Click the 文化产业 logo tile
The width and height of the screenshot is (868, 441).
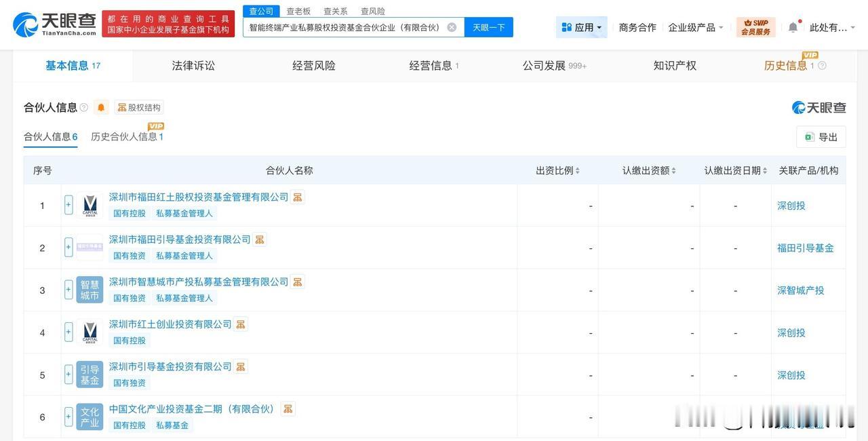click(90, 417)
